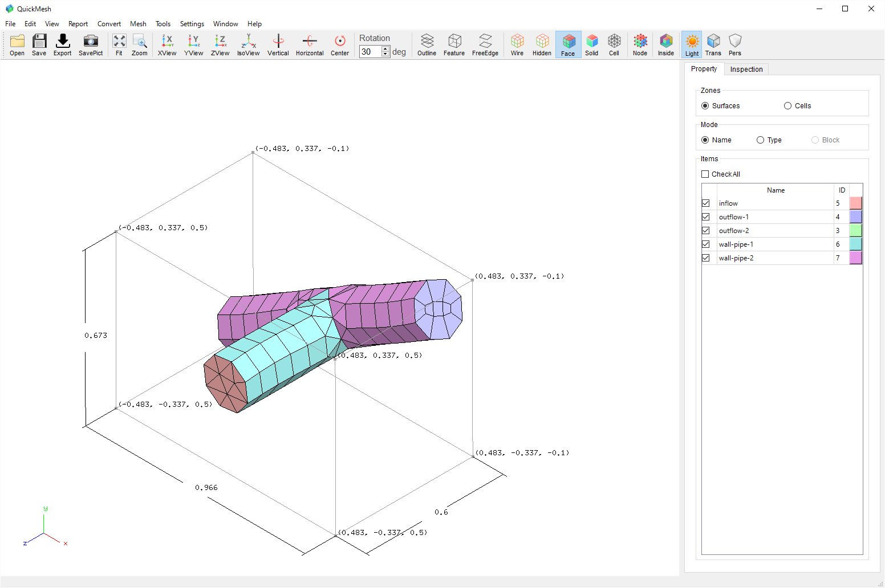Toggle Inside view mode
This screenshot has width=885, height=588.
tap(666, 44)
